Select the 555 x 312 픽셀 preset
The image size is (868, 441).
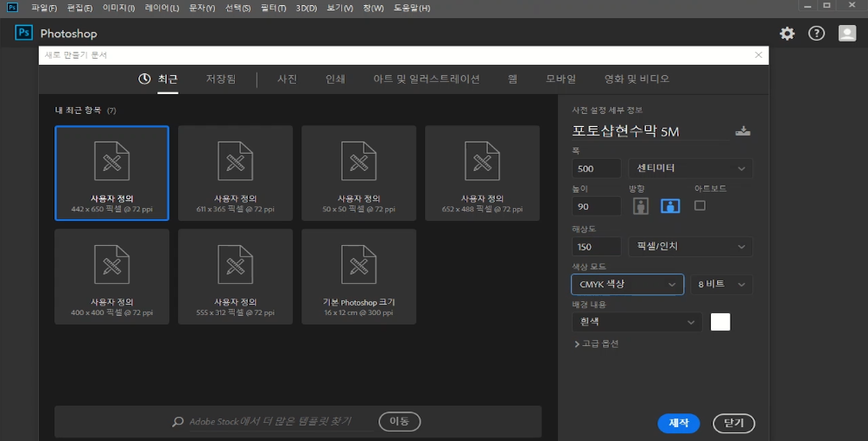[235, 277]
